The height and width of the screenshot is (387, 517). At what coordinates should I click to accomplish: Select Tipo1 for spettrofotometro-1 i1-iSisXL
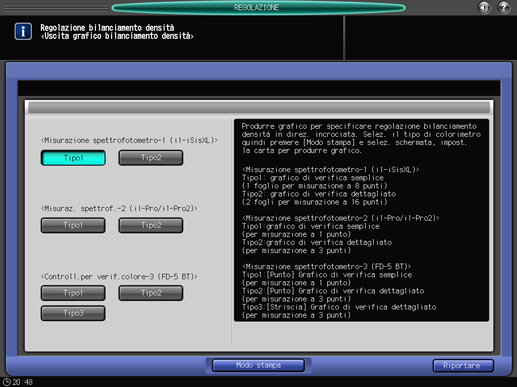point(73,158)
